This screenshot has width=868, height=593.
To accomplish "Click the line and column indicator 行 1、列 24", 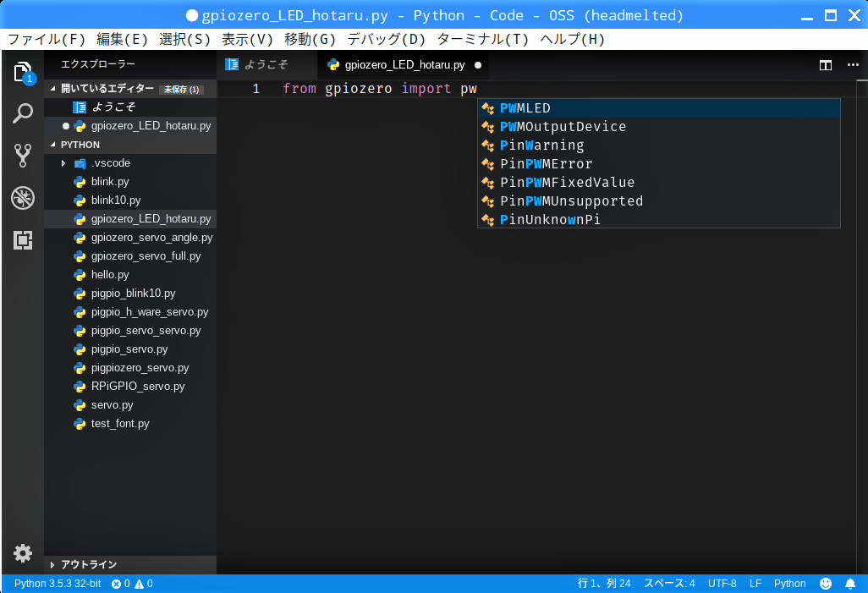I will click(604, 584).
